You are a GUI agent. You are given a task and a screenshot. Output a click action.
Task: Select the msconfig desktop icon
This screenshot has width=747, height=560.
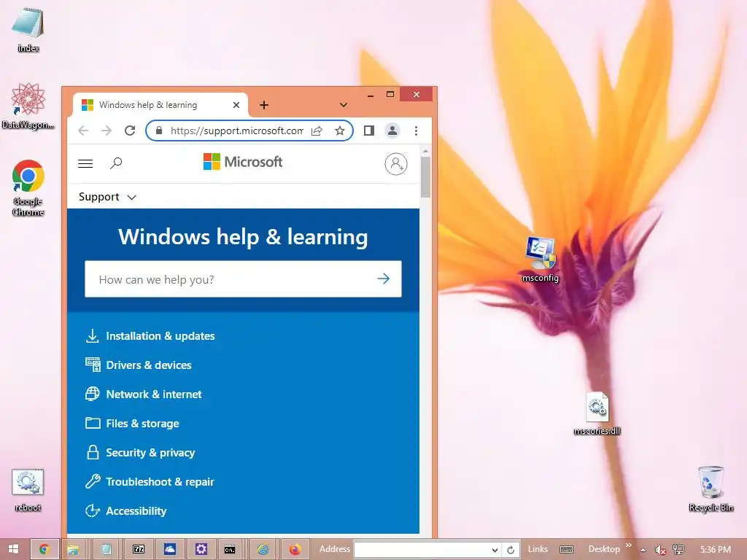(541, 260)
